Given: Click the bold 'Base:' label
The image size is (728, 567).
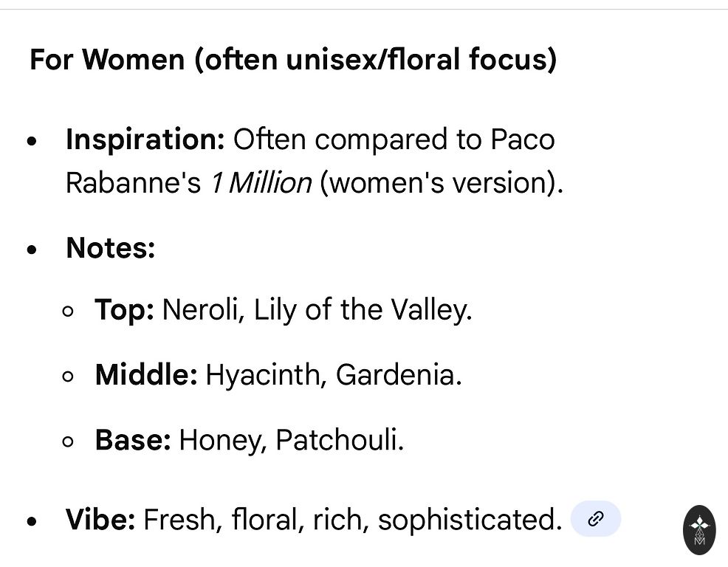Looking at the screenshot, I should pyautogui.click(x=133, y=440).
